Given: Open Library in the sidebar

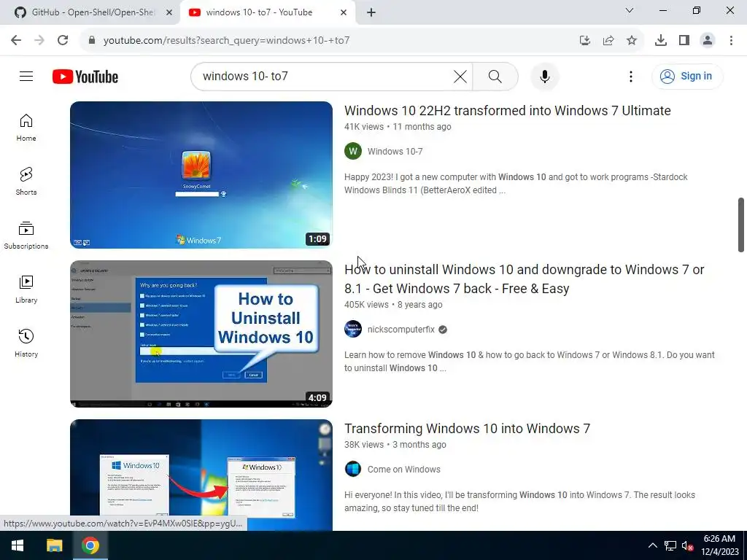Looking at the screenshot, I should [26, 289].
